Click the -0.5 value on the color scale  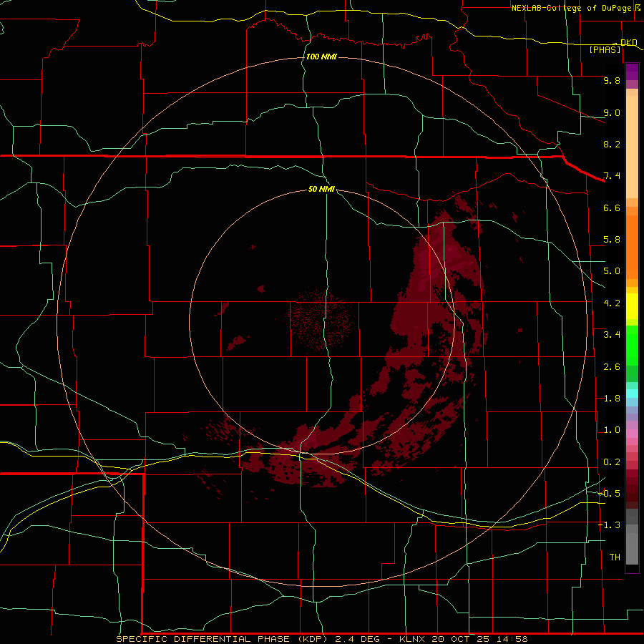(x=609, y=494)
